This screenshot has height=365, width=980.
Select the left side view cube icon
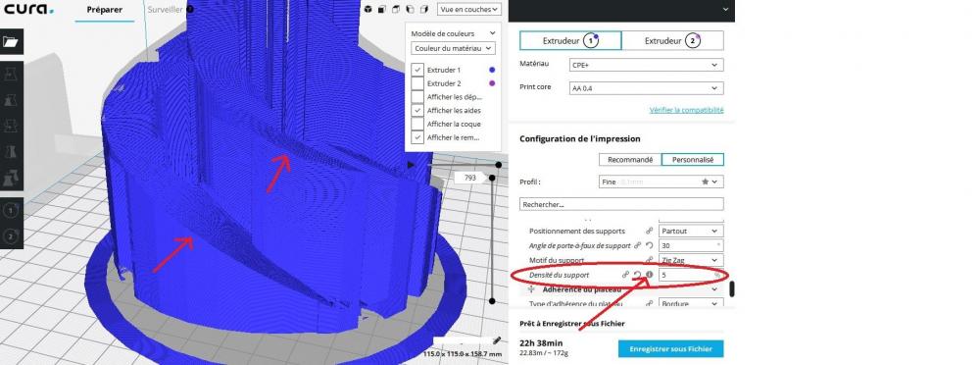tap(410, 10)
